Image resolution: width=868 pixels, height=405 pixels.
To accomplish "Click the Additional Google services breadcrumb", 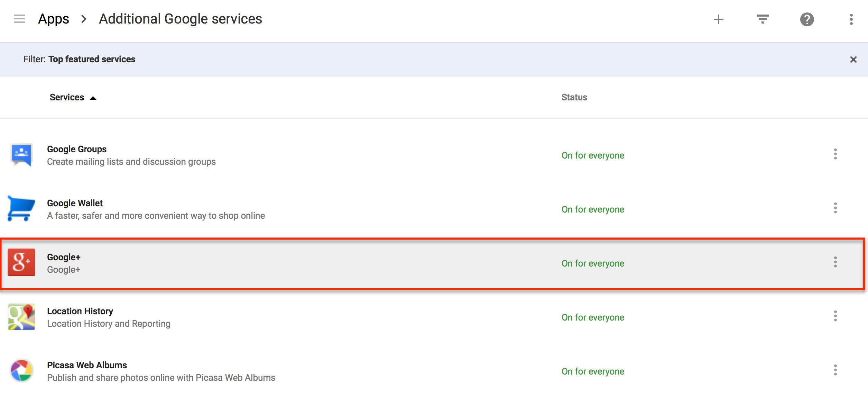I will click(181, 19).
